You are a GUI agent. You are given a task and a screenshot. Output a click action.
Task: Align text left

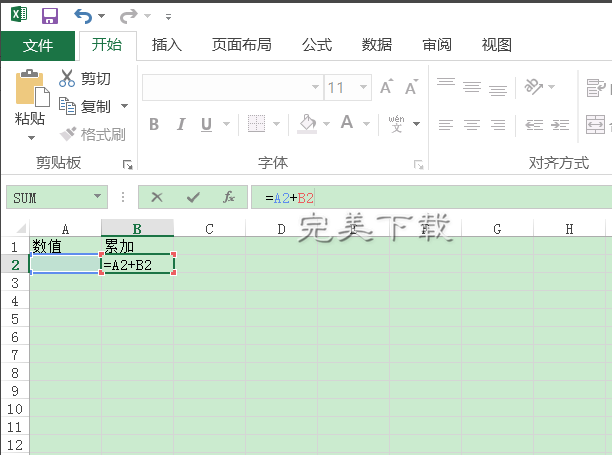tap(446, 125)
